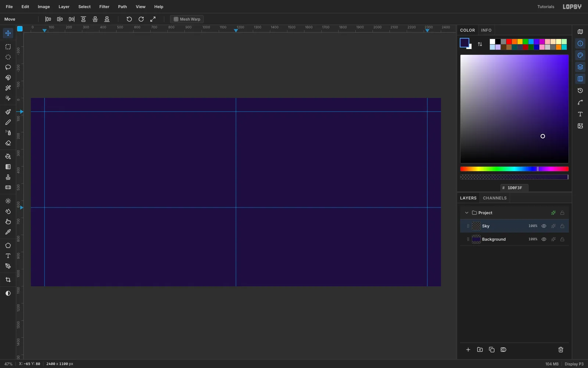Viewport: 588px width, 368px height.
Task: Click the Mesh Warp button
Action: [x=187, y=19]
